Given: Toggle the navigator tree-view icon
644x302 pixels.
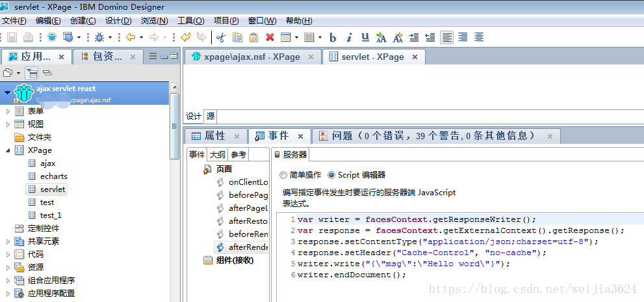Looking at the screenshot, I should pyautogui.click(x=32, y=74).
